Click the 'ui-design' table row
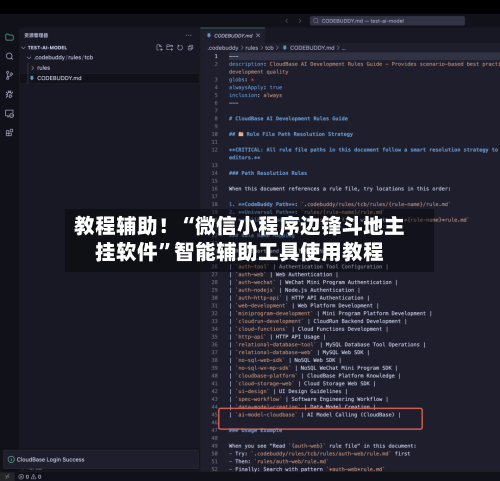Screen dimensions: 500x481 tap(288, 391)
